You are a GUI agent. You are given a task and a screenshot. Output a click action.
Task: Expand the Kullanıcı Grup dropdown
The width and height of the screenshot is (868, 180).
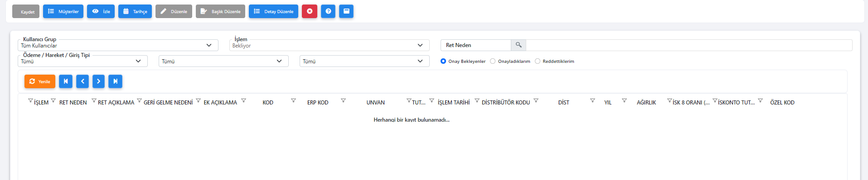[x=118, y=45]
